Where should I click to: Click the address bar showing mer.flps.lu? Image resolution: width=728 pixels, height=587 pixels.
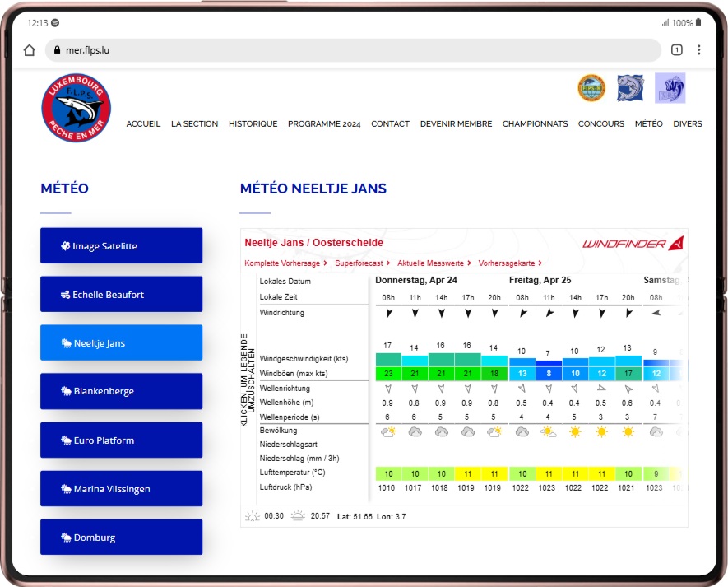pos(354,49)
